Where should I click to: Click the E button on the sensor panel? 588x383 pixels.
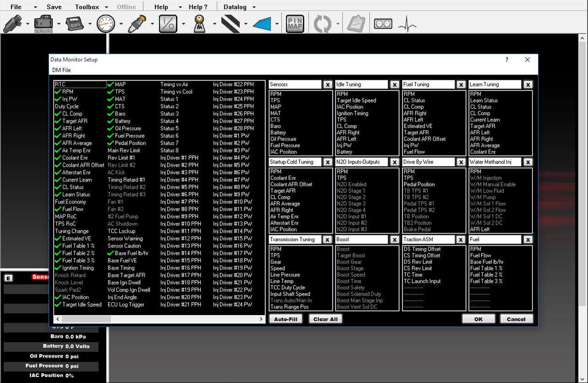[x=8, y=278]
